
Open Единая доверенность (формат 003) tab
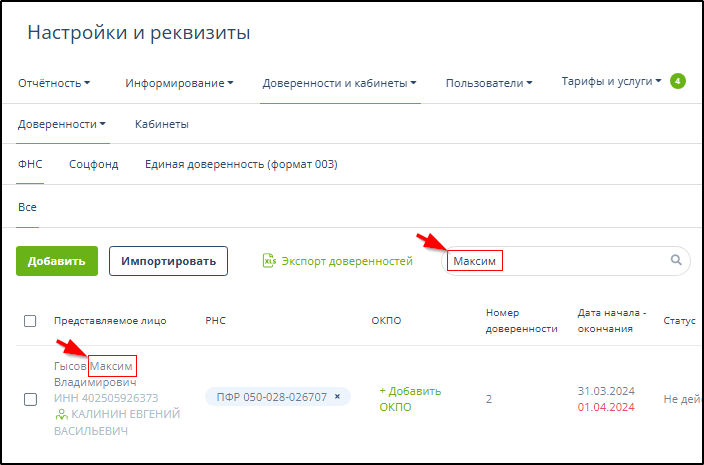pos(240,164)
